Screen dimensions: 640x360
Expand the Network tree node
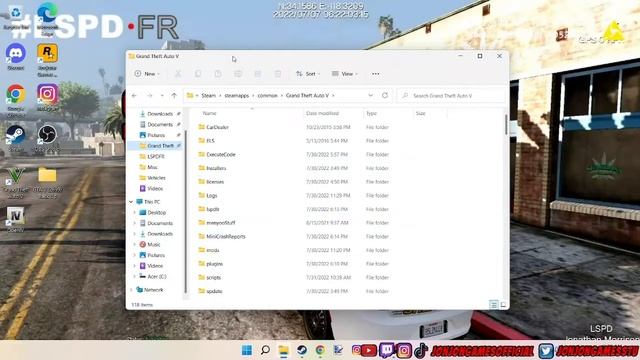tap(131, 290)
